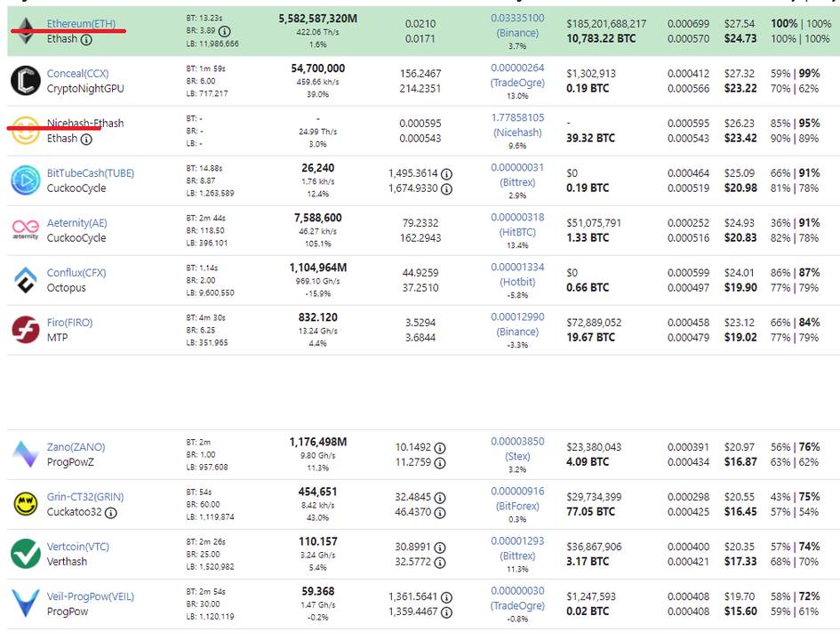
Task: Click the Nicehash smiley logo icon
Action: pos(25,130)
